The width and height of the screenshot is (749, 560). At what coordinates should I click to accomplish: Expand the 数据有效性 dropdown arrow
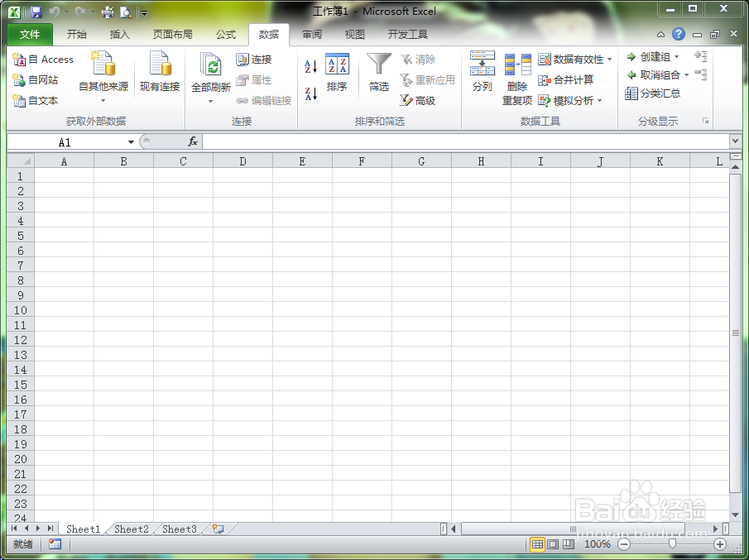click(x=609, y=60)
